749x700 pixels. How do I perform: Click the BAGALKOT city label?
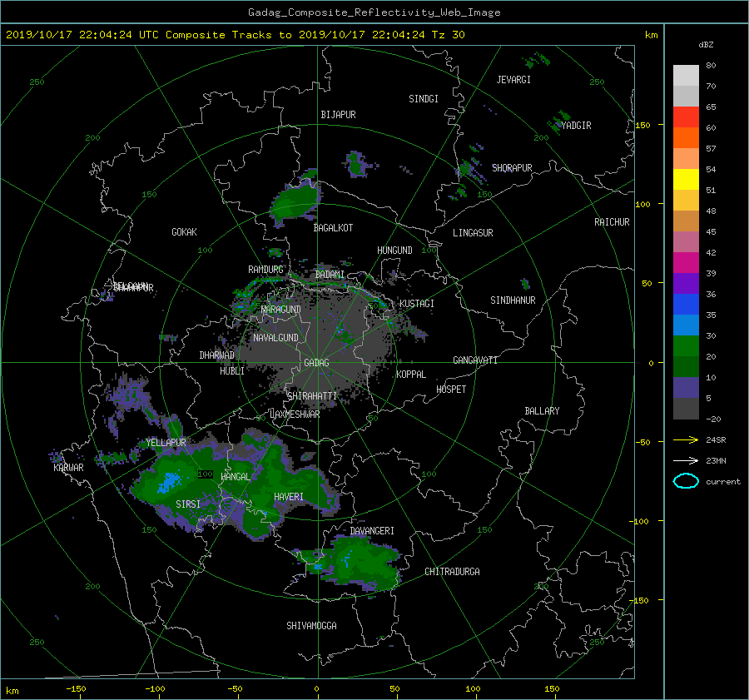[333, 228]
